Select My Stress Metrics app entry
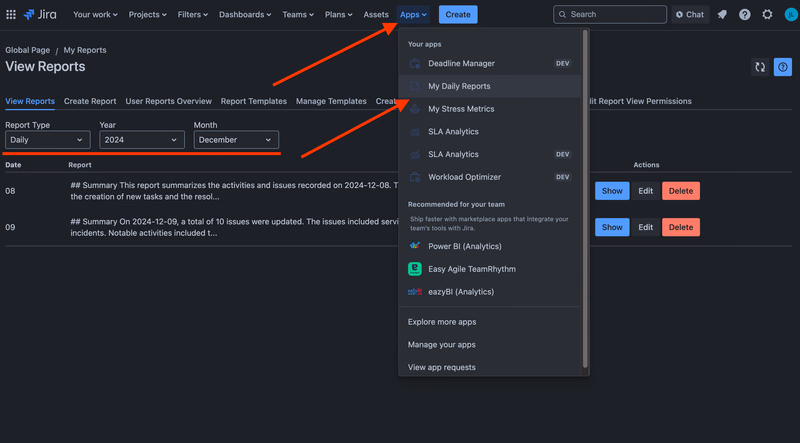This screenshot has width=800, height=443. [x=490, y=109]
